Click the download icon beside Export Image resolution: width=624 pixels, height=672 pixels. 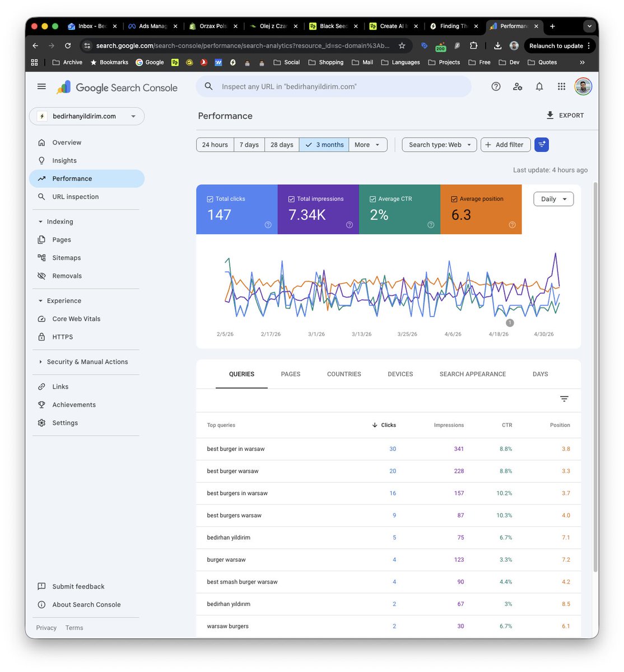tap(550, 115)
